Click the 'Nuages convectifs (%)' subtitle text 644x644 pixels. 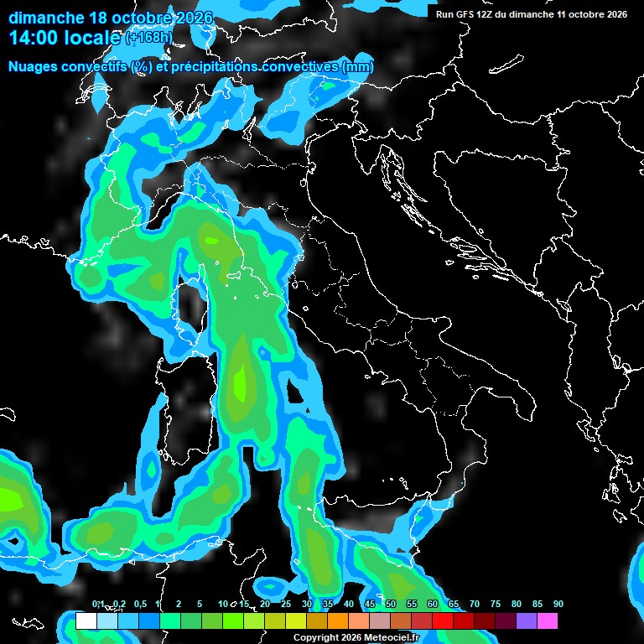coord(80,66)
